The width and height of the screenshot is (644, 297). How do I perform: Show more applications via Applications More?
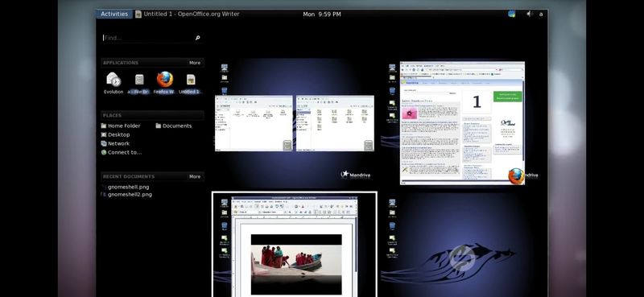pos(195,63)
